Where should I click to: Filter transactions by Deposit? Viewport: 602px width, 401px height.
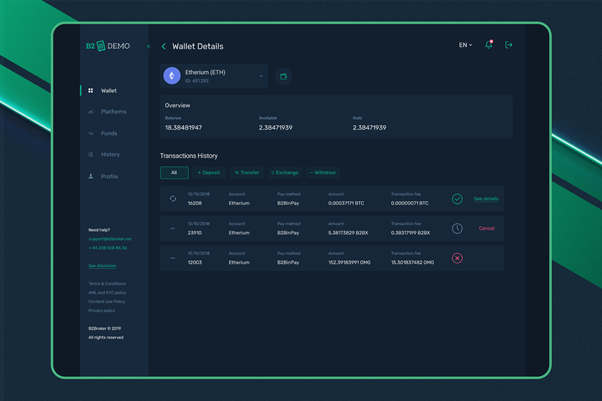tap(209, 173)
